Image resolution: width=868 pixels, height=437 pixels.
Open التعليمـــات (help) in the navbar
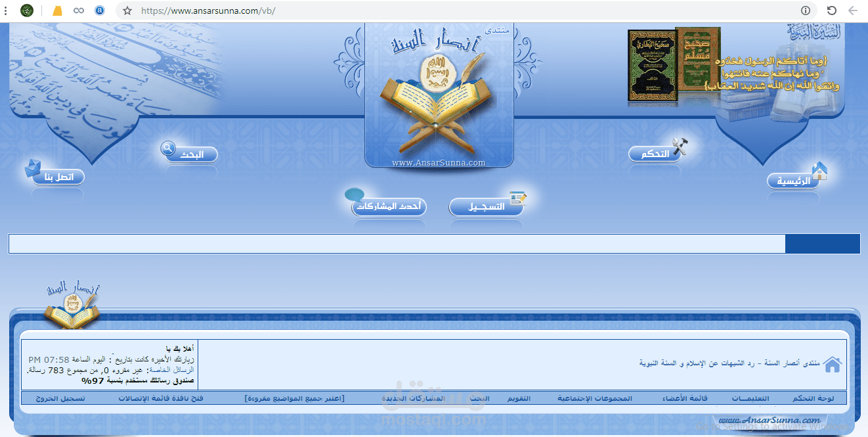[x=750, y=399]
